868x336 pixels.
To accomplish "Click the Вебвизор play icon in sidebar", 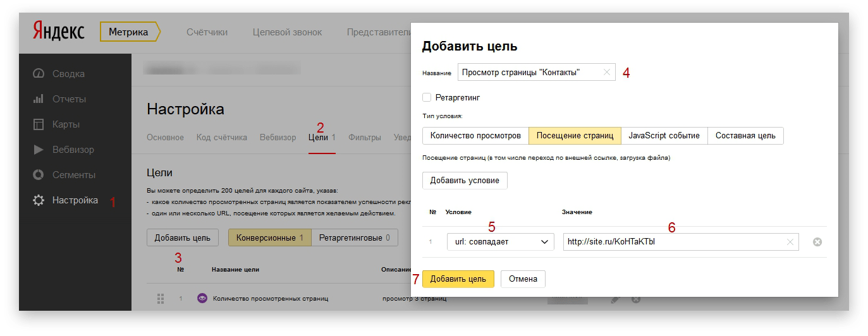I will click(x=39, y=150).
